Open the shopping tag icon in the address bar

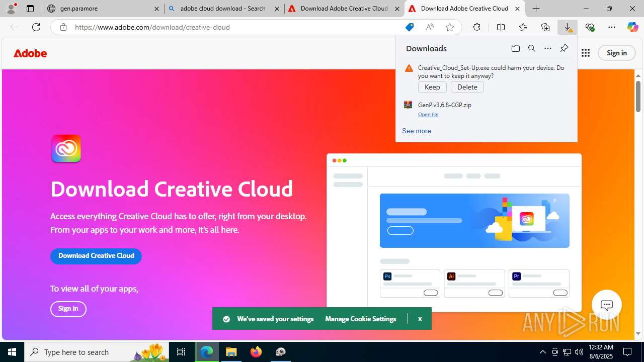(x=410, y=27)
